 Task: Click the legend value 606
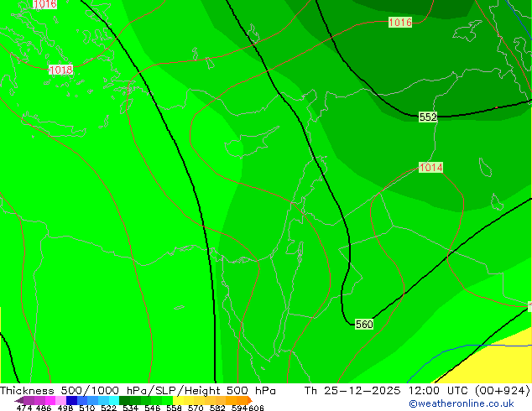(x=256, y=408)
